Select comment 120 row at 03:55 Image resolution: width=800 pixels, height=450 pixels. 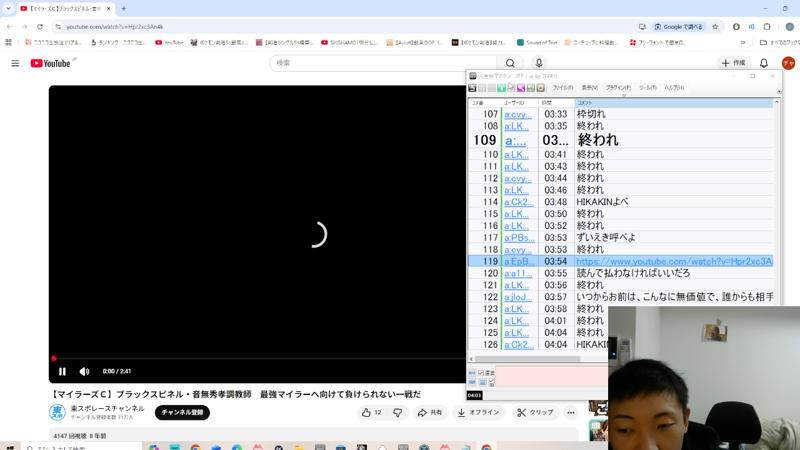(620, 273)
